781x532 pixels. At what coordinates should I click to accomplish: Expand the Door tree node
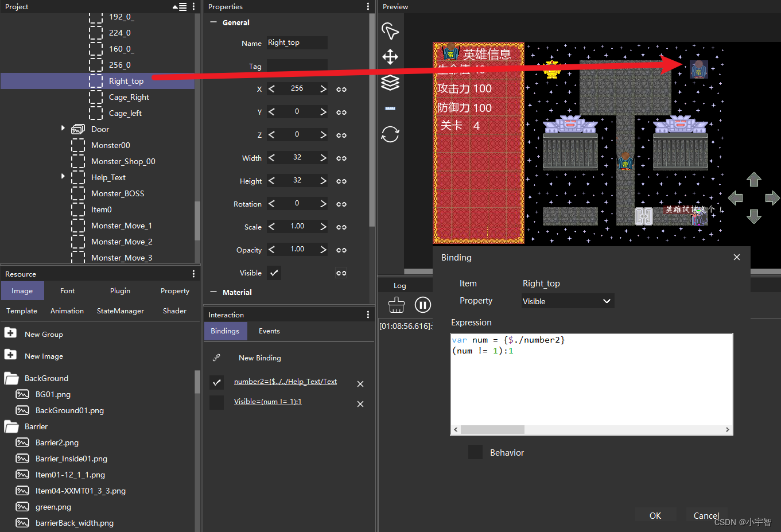click(x=63, y=128)
